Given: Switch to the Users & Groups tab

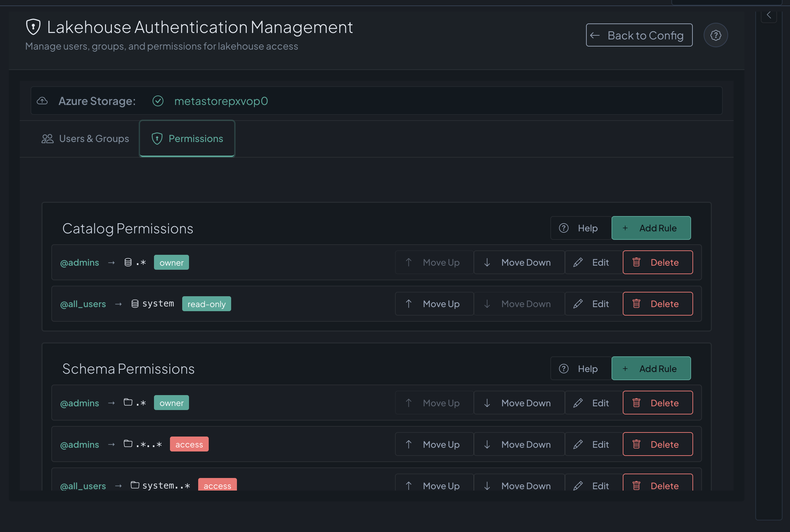Looking at the screenshot, I should click(85, 139).
